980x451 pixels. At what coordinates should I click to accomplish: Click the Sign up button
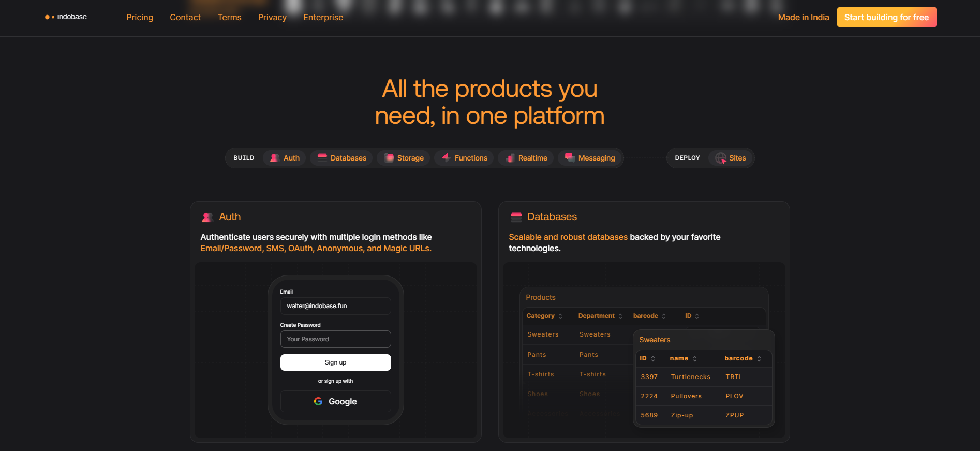(x=335, y=362)
